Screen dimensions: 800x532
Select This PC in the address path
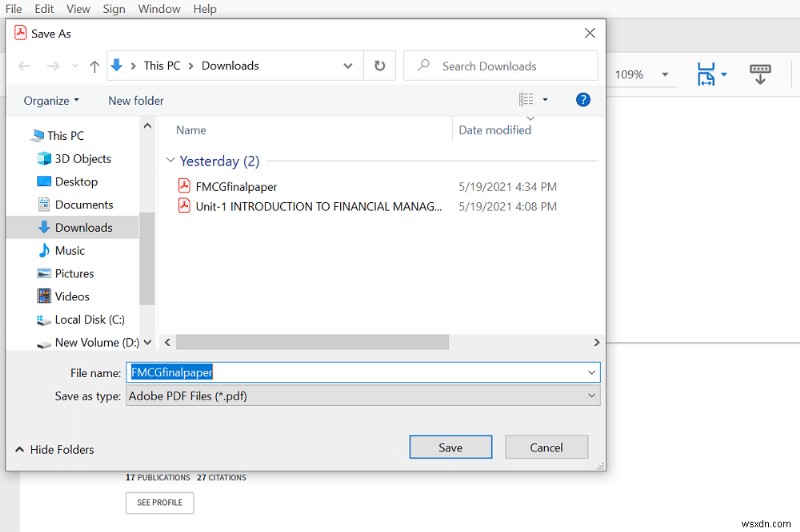[162, 65]
